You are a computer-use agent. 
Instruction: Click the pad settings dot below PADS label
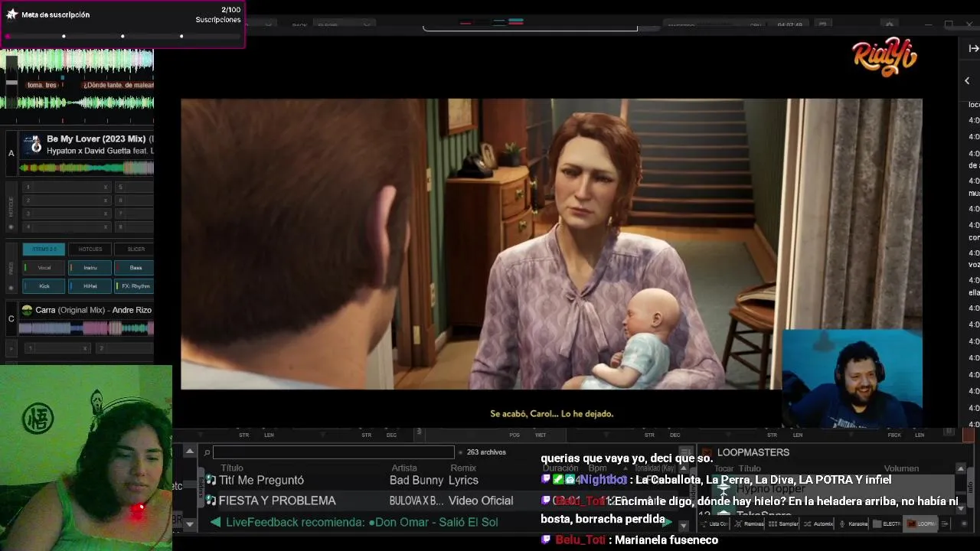(11, 288)
